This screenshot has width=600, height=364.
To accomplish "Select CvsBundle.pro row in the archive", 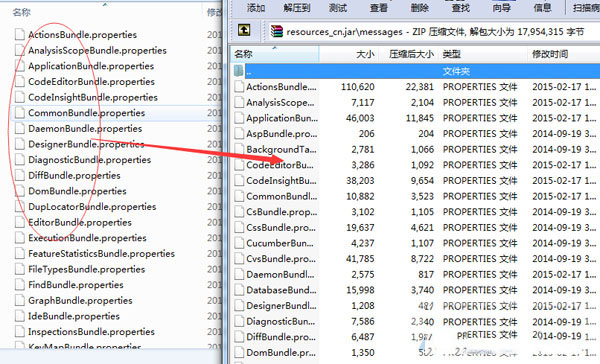I will (416, 259).
